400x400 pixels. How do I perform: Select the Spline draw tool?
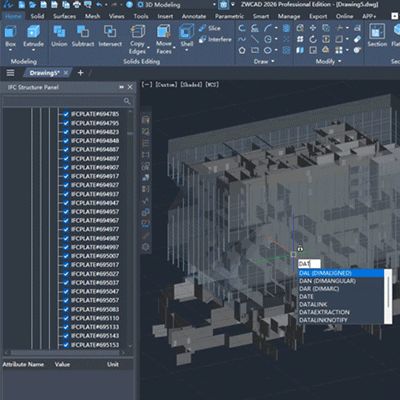click(x=242, y=39)
